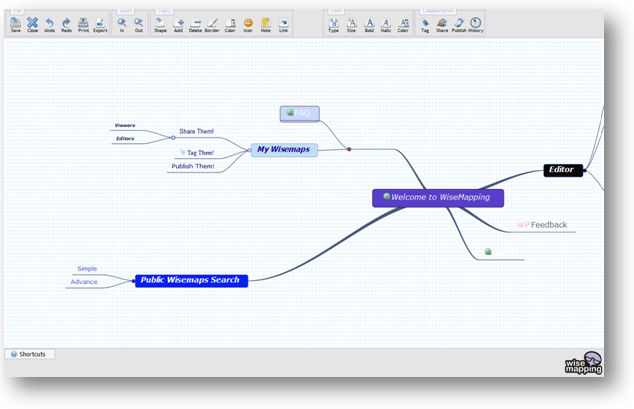Delete the selected topic
The image size is (634, 409).
click(x=195, y=25)
